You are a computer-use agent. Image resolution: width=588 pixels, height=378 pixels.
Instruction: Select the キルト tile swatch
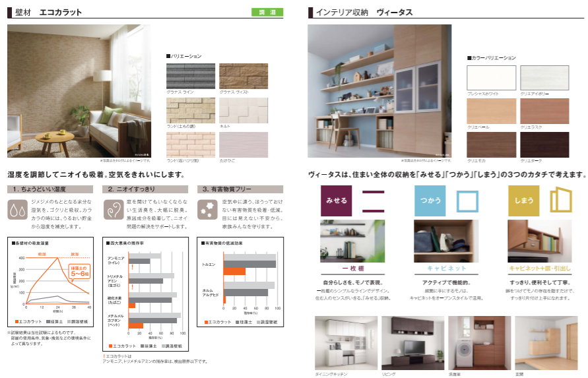(244, 111)
